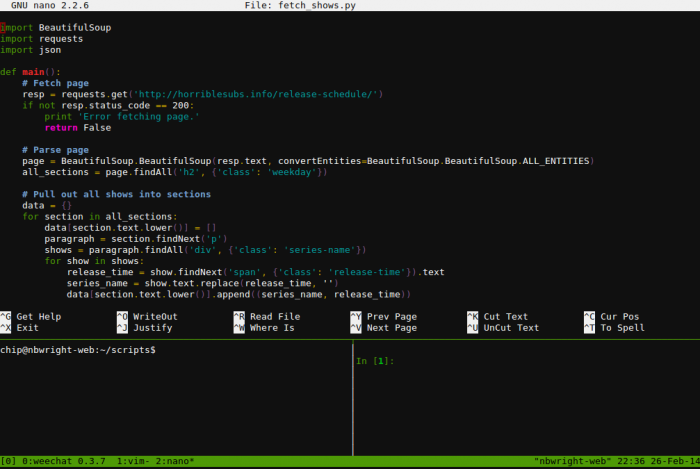Image resolution: width=700 pixels, height=469 pixels.
Task: Click the To Spell shortcut
Action: 615,328
